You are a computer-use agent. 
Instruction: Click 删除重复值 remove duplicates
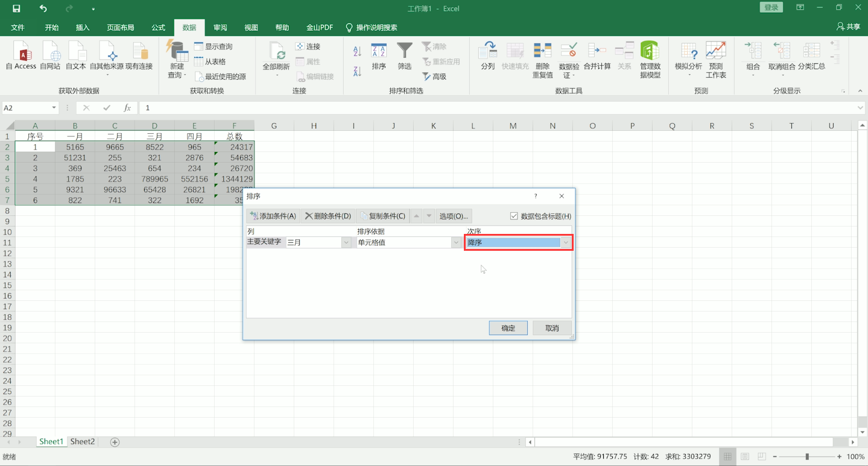click(x=542, y=60)
